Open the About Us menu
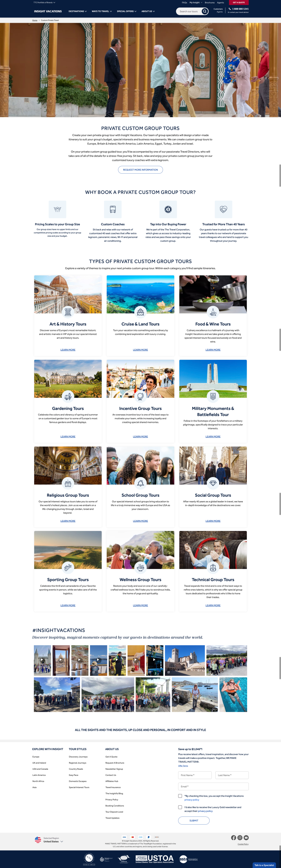The height and width of the screenshot is (868, 281). tap(148, 11)
